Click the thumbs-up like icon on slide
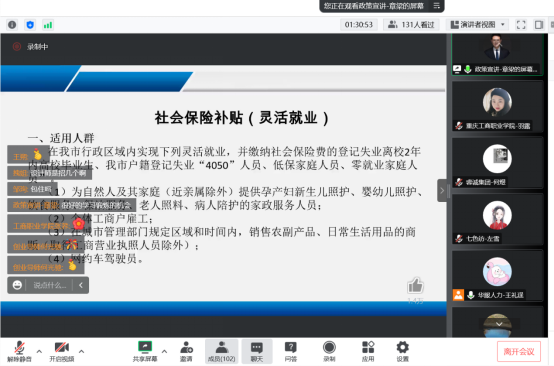This screenshot has width=554, height=366. click(x=416, y=285)
